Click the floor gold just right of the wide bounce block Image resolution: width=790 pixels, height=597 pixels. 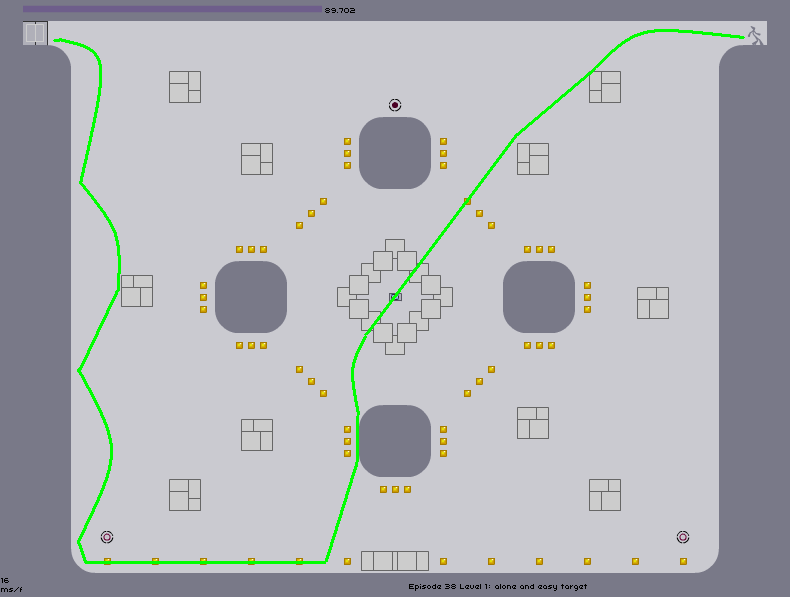point(443,561)
